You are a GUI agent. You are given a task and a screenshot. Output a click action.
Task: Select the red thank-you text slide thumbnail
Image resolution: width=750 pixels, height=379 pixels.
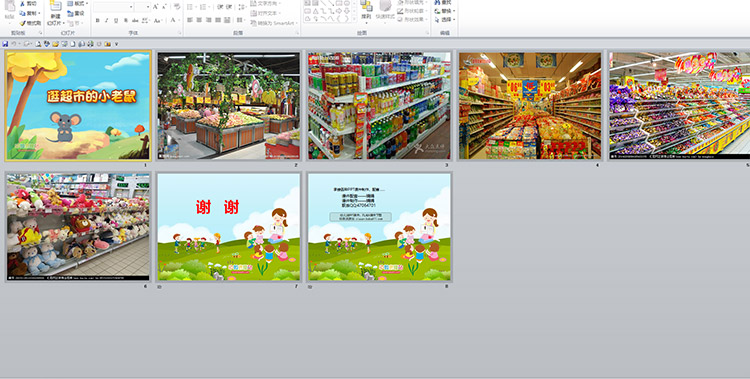(229, 227)
